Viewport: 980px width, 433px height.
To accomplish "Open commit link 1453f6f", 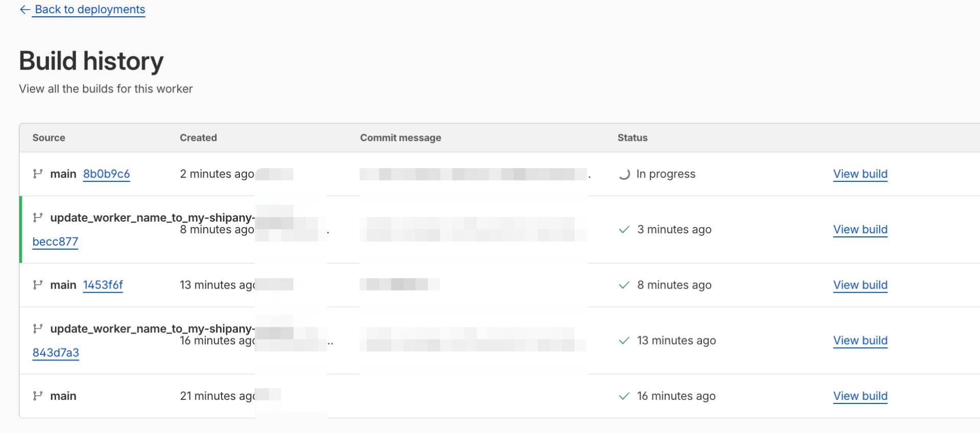I will pos(103,285).
